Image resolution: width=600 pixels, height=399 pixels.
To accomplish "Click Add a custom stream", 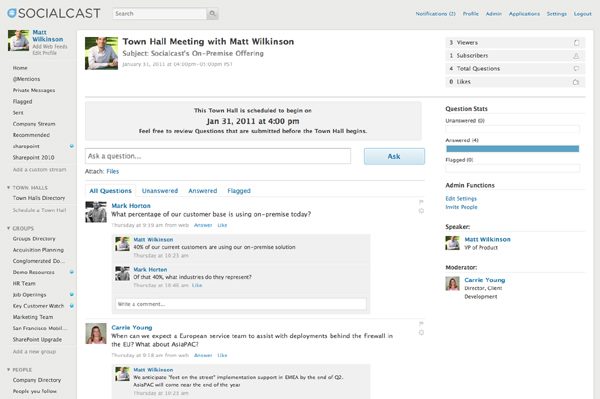I will click(x=39, y=169).
